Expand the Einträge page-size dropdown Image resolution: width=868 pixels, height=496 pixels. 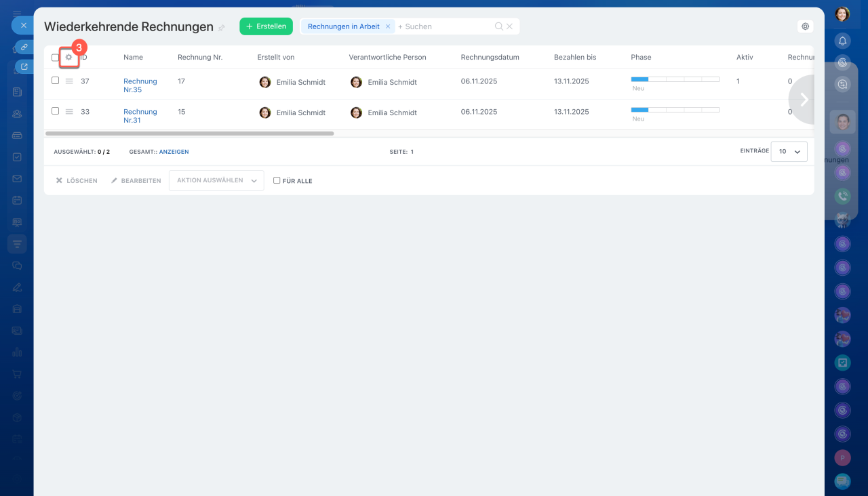coord(789,152)
